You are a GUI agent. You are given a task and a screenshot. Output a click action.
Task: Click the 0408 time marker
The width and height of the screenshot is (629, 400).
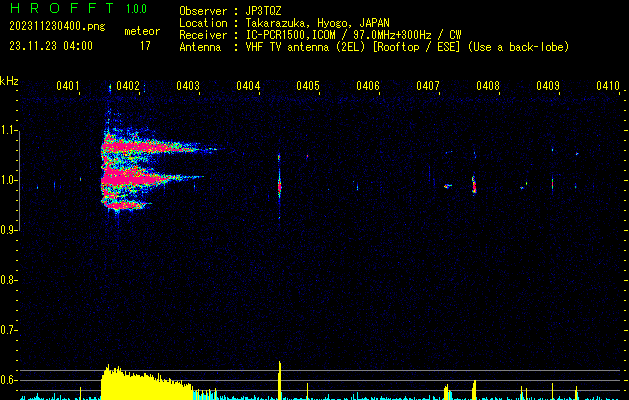tap(488, 87)
